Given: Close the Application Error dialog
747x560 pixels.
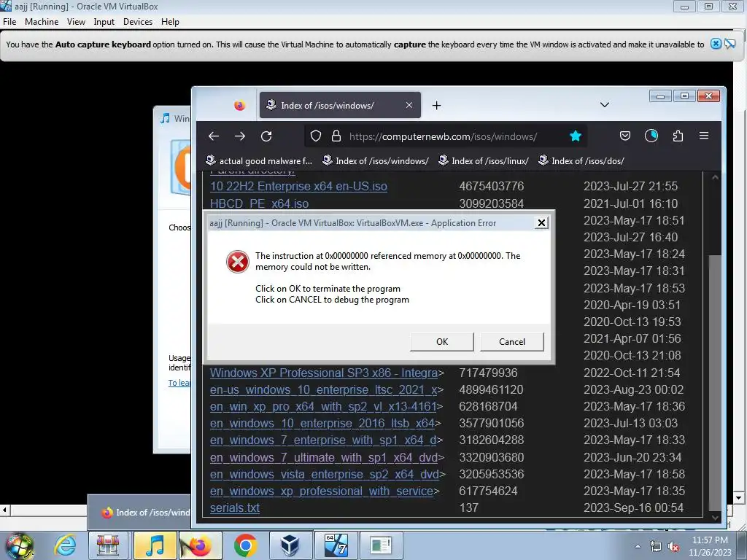Looking at the screenshot, I should click(541, 223).
